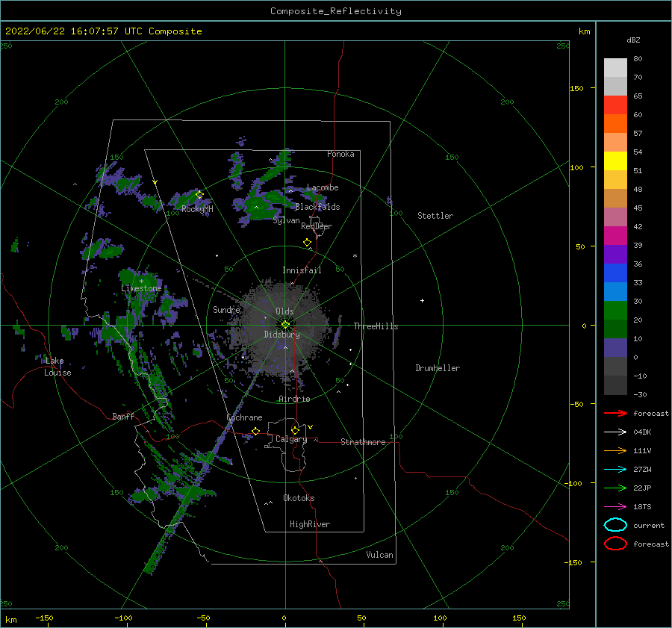672x628 pixels.
Task: Select the yellow 51 dBZ color swatch
Action: point(615,161)
